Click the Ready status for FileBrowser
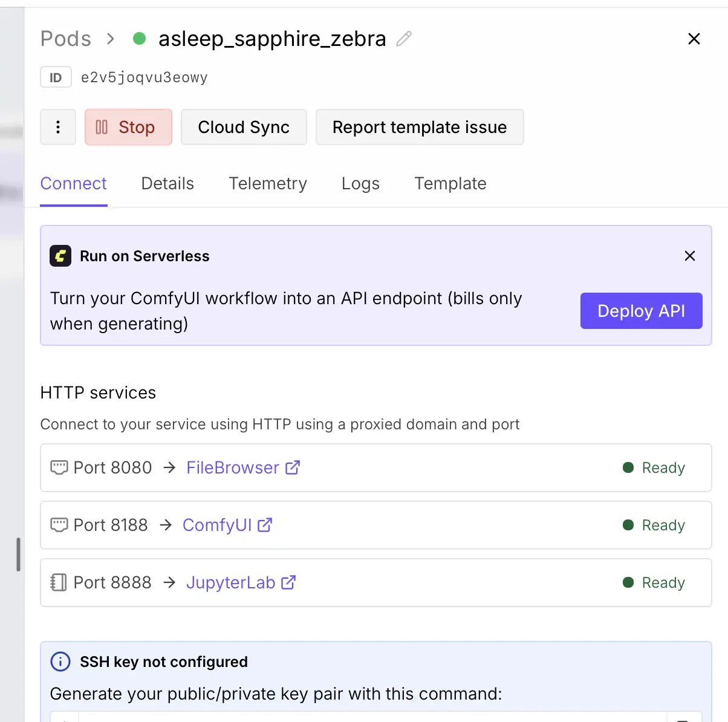 pyautogui.click(x=654, y=467)
